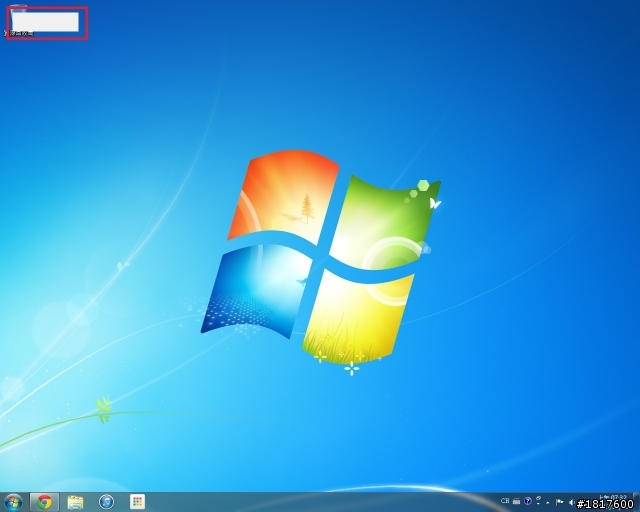The height and width of the screenshot is (512, 640).
Task: Open Google Chrome from the taskbar
Action: click(x=44, y=502)
